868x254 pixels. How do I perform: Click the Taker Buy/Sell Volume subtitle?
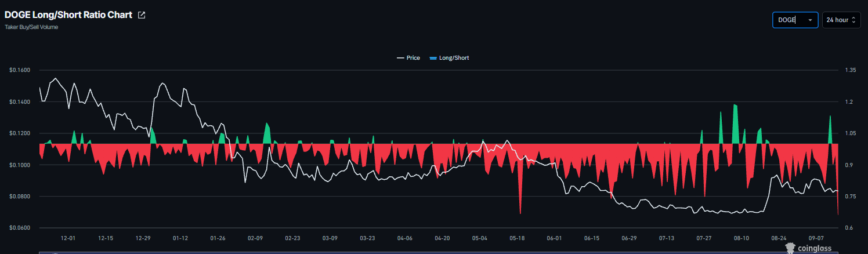point(31,27)
